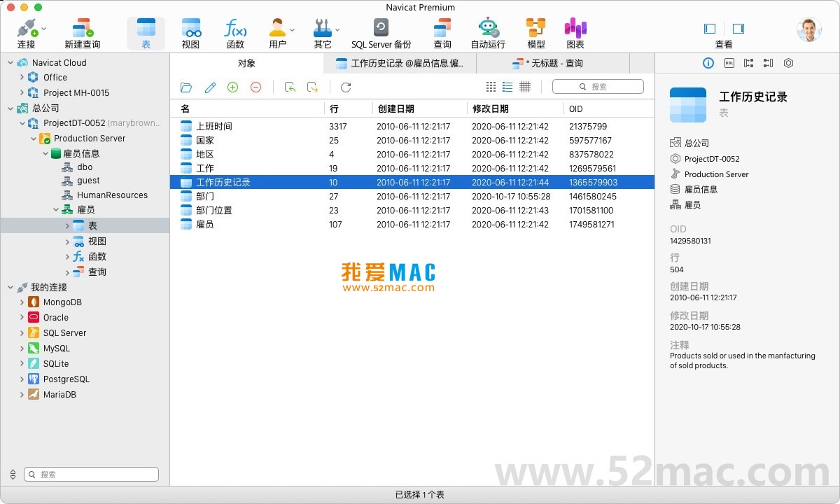Open the 用户 dropdown arrow

click(x=293, y=30)
